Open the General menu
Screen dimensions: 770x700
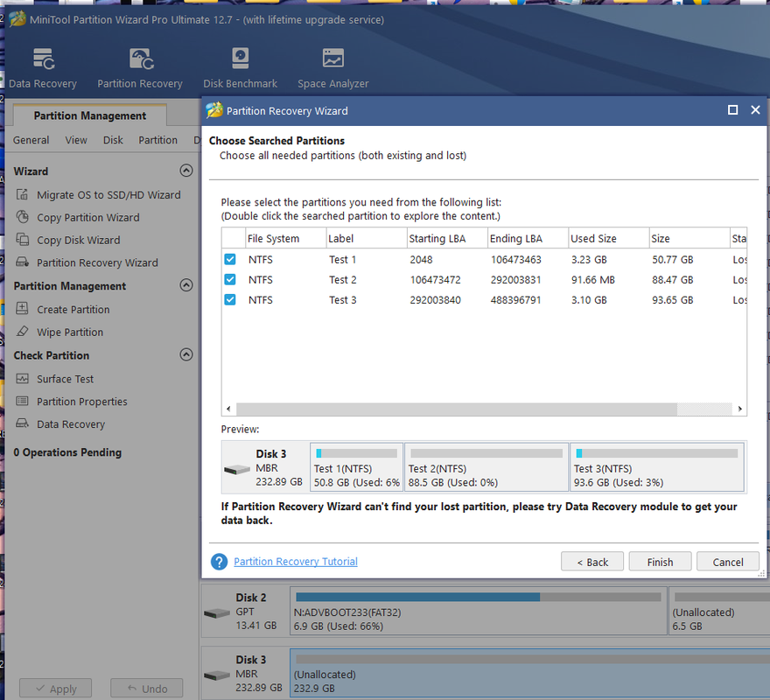(31, 140)
